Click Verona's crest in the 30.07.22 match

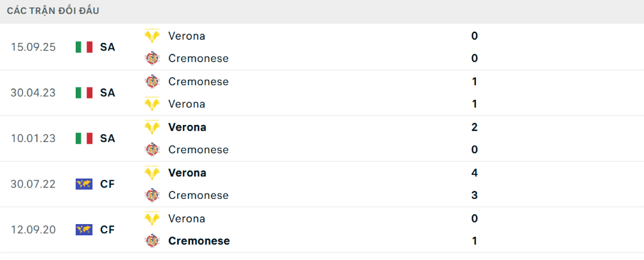[152, 173]
